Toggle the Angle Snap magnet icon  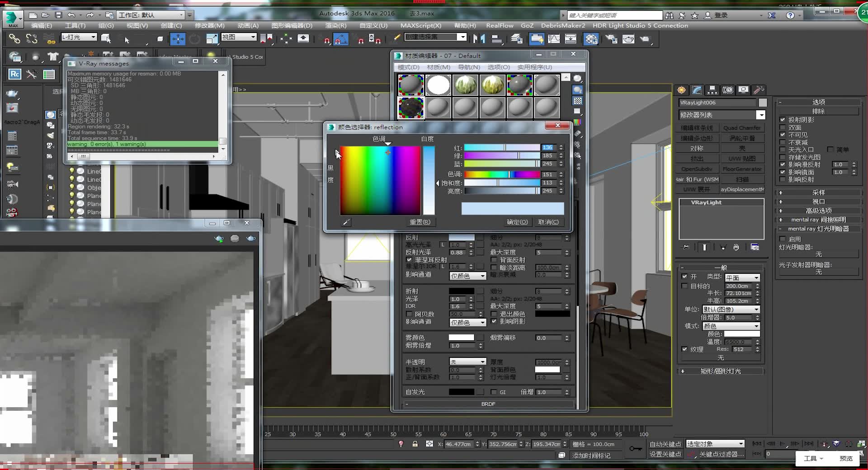pos(341,39)
